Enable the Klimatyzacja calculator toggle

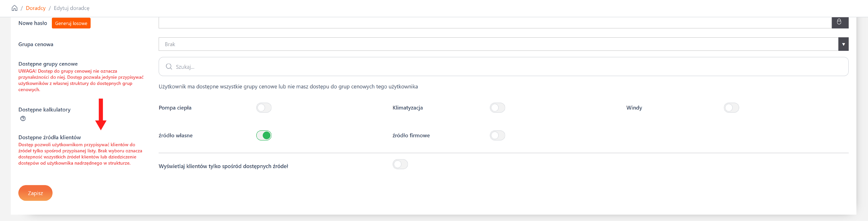coord(497,108)
